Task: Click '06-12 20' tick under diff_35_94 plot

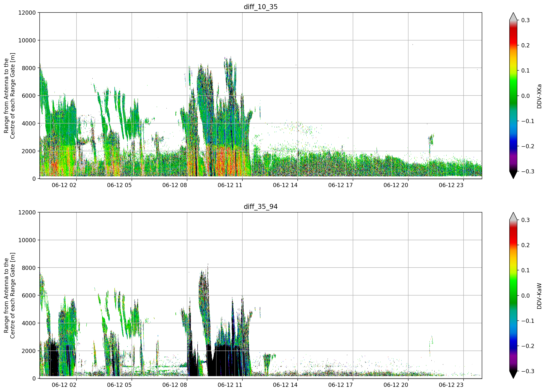Action: (x=396, y=385)
